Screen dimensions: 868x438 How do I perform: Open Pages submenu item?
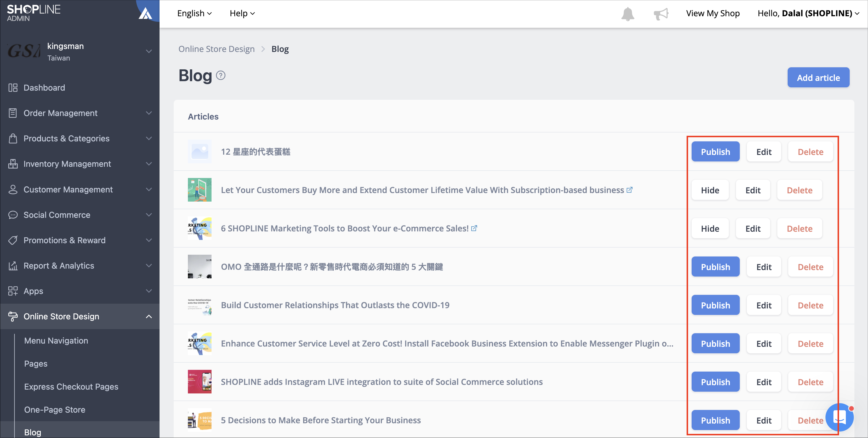[36, 364]
